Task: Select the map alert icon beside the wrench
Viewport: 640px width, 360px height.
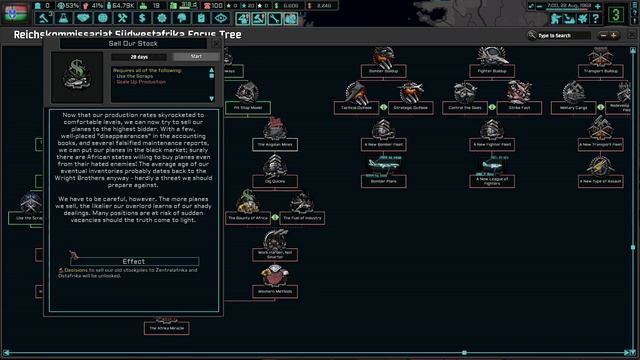Action: (291, 18)
